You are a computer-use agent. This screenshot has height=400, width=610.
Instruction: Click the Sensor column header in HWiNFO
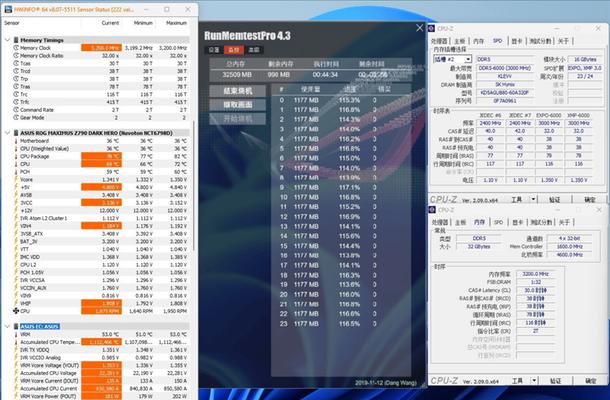point(12,23)
